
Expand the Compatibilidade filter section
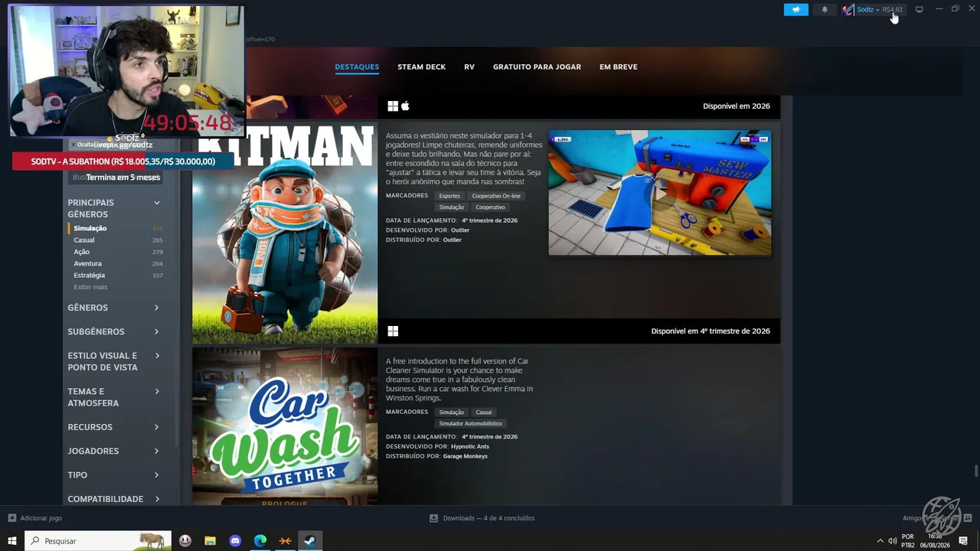(113, 499)
